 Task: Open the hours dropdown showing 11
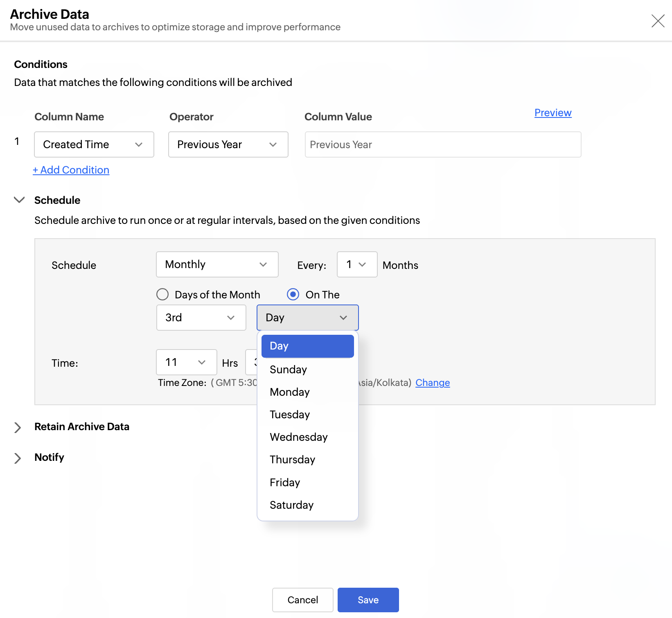click(186, 362)
